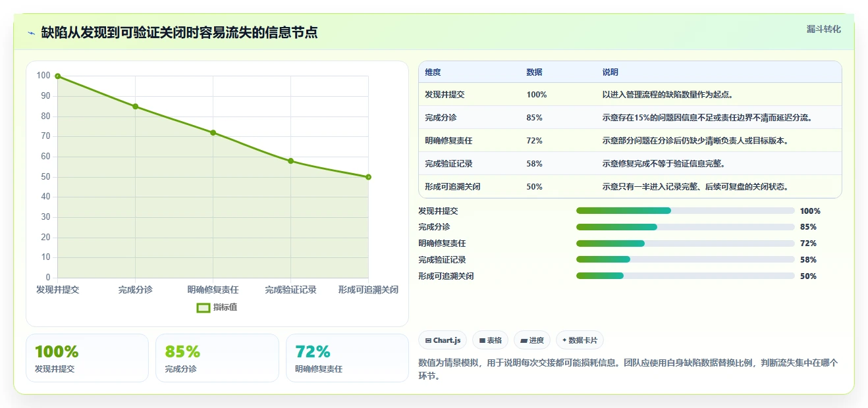The width and height of the screenshot is (868, 408).
Task: Click the lightning icon beside the header title
Action: pyautogui.click(x=31, y=32)
